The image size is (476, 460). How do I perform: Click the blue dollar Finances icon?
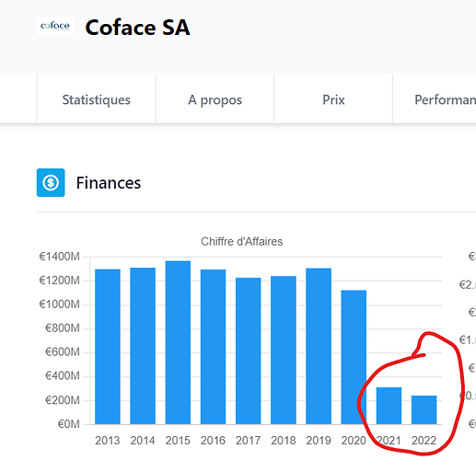(51, 182)
